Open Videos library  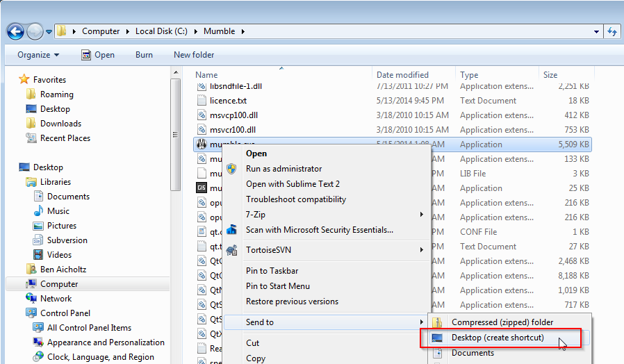coord(59,255)
